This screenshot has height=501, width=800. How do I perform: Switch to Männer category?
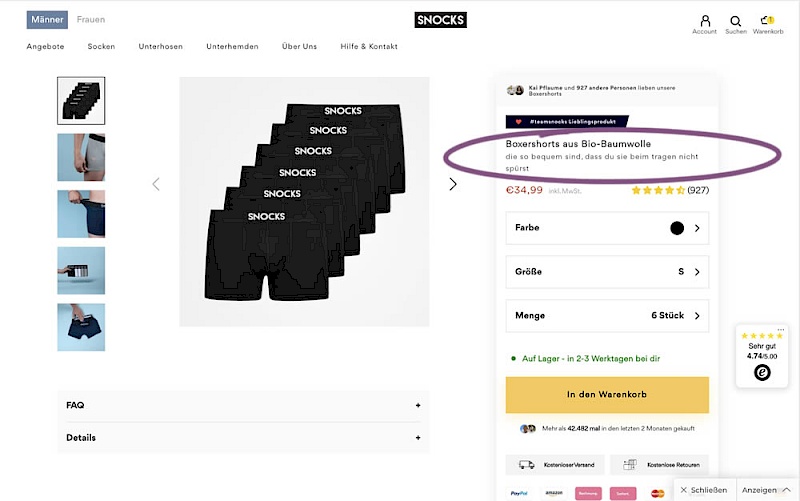point(47,20)
